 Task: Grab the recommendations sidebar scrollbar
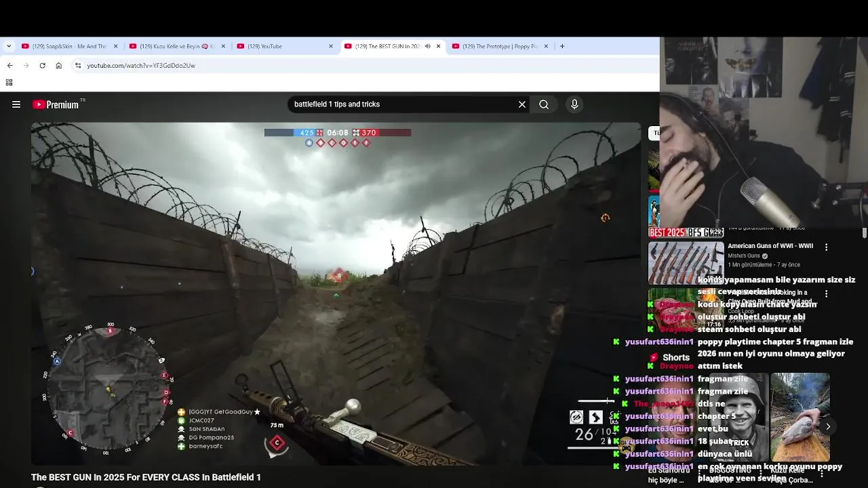pos(865,232)
